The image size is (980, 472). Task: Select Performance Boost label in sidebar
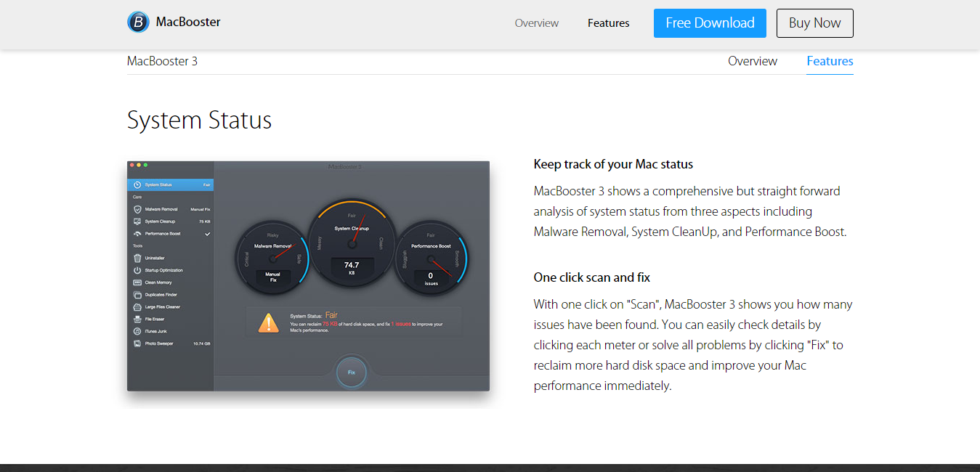tap(163, 234)
